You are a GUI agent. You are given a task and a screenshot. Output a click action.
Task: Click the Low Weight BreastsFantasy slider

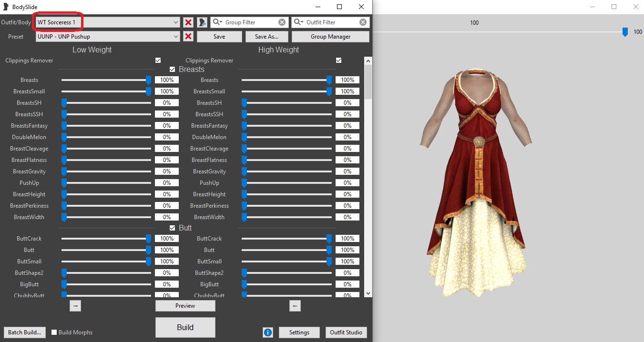106,126
